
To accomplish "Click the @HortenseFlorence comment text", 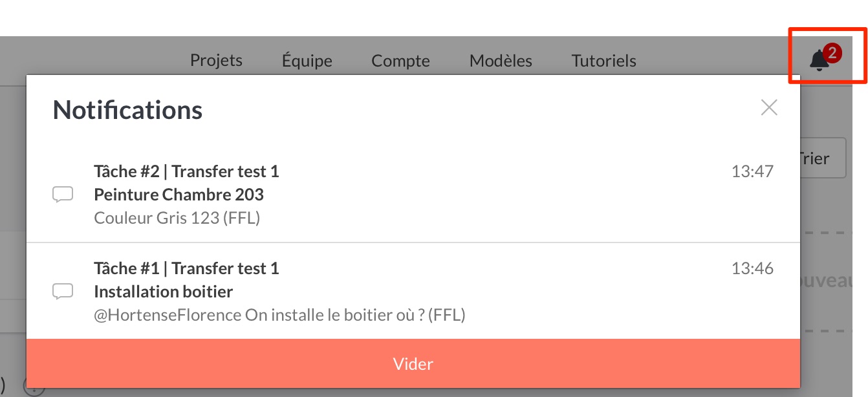I will pos(280,315).
